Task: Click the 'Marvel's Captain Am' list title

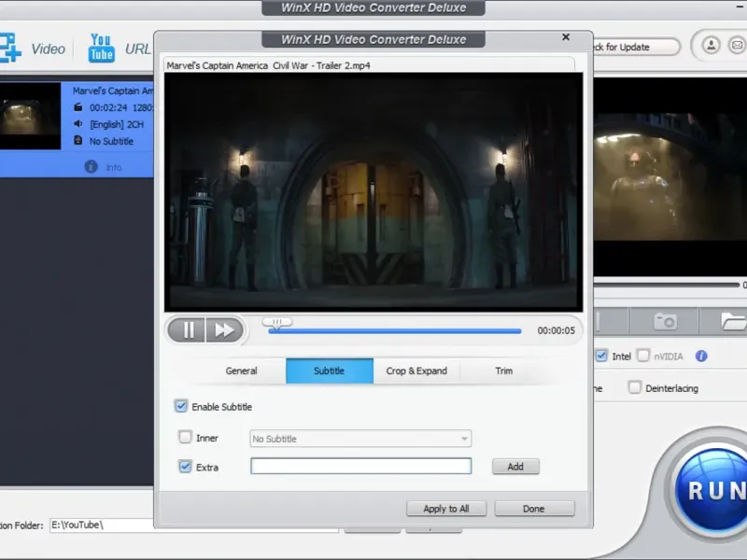Action: click(x=113, y=91)
